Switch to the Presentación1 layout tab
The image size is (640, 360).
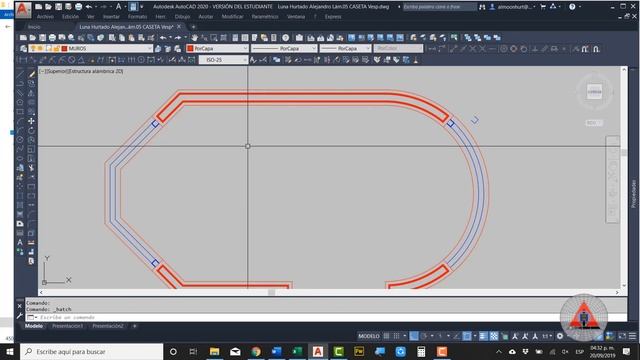(67, 326)
